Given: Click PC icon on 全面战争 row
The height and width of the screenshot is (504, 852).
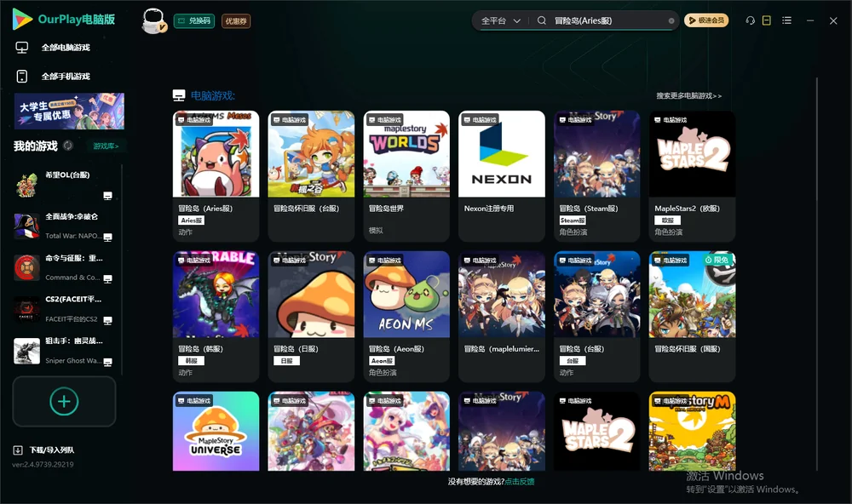Looking at the screenshot, I should click(x=107, y=237).
